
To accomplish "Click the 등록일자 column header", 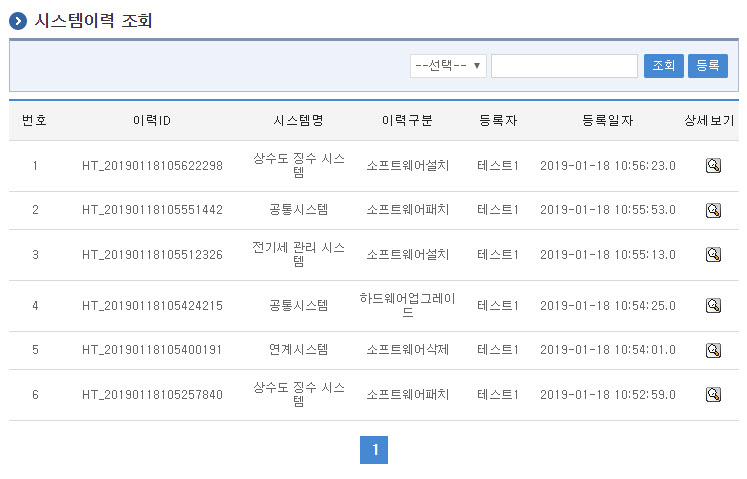I will 607,120.
